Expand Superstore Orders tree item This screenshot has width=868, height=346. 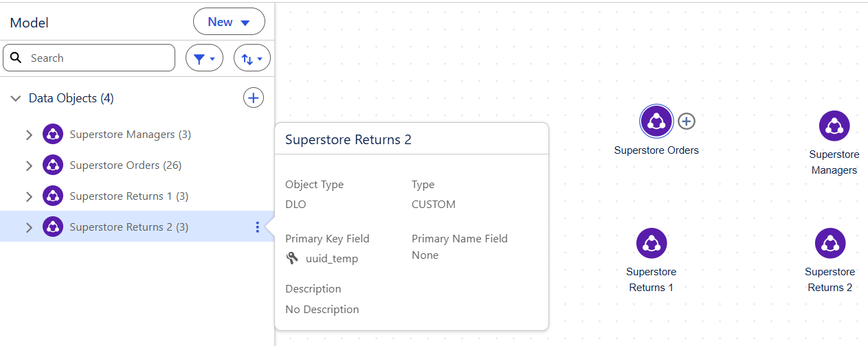[x=29, y=165]
